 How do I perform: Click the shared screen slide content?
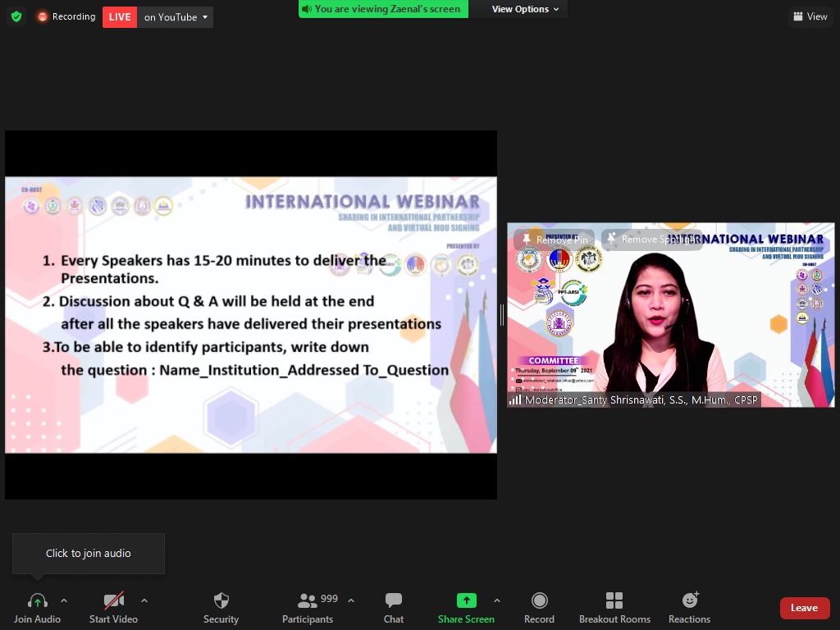pos(251,315)
